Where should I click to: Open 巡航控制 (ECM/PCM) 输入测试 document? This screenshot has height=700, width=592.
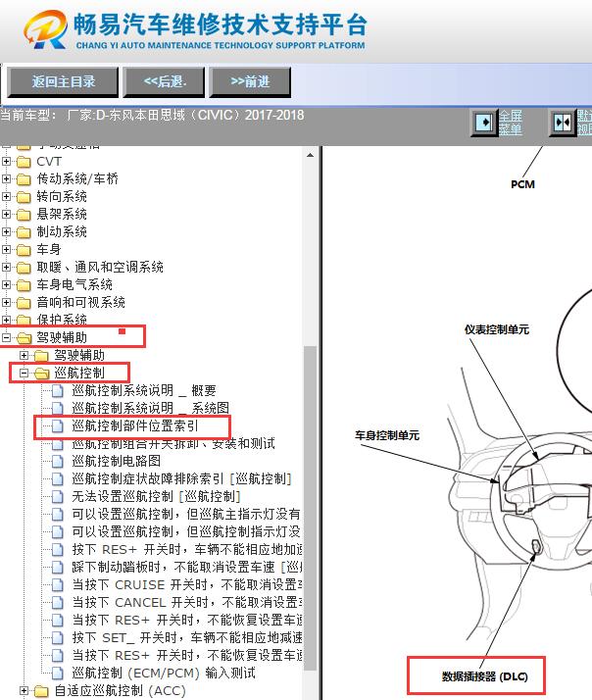click(x=164, y=673)
